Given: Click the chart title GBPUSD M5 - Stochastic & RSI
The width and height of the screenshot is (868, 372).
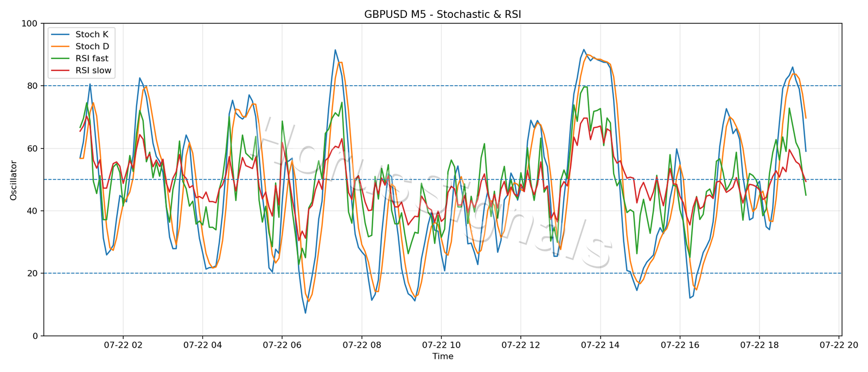Looking at the screenshot, I should pyautogui.click(x=443, y=15).
